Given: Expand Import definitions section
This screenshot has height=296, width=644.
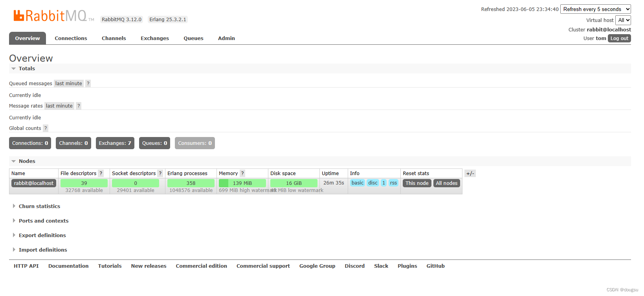Looking at the screenshot, I should pyautogui.click(x=43, y=250).
